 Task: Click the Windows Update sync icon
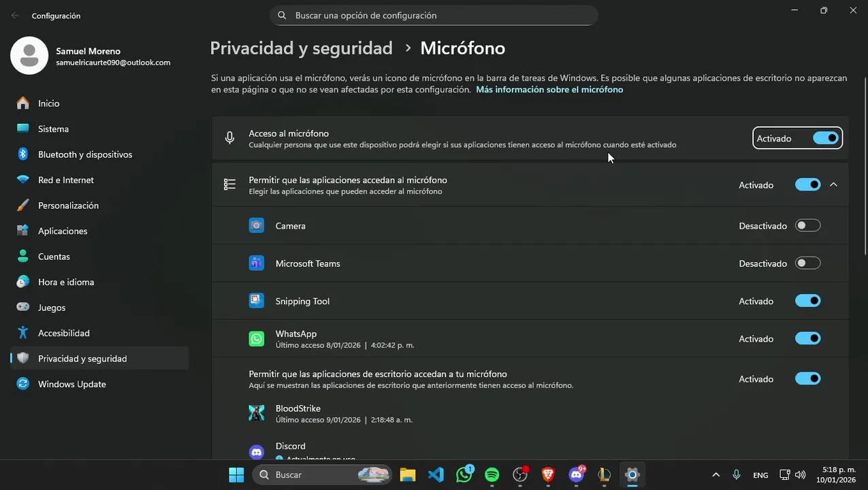23,384
